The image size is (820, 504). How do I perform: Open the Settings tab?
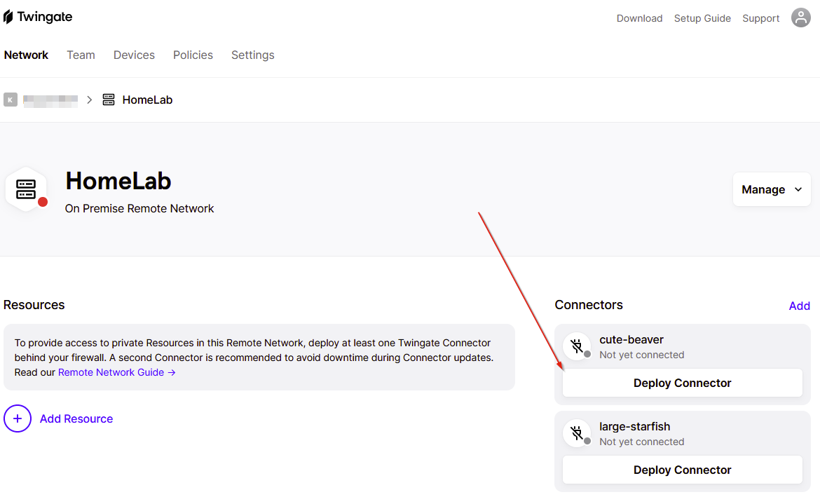point(252,55)
